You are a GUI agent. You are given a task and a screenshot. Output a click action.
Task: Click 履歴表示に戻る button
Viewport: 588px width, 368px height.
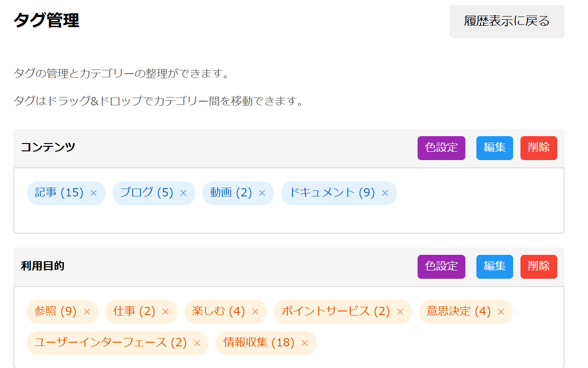[507, 22]
